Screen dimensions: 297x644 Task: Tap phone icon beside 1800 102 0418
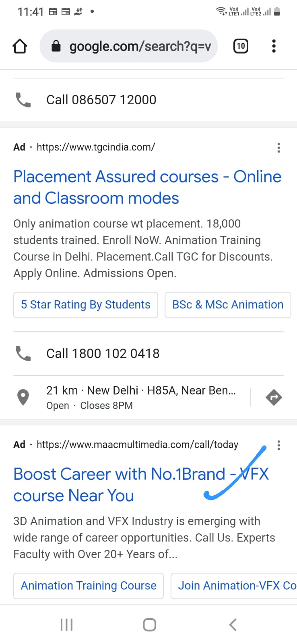coord(23,353)
